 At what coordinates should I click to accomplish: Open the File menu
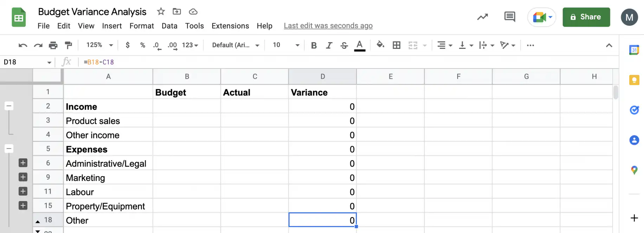click(44, 26)
